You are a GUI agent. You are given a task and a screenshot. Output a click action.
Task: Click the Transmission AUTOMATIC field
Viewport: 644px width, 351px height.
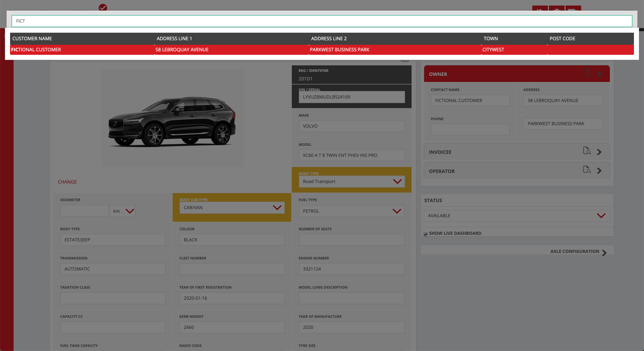pyautogui.click(x=113, y=269)
